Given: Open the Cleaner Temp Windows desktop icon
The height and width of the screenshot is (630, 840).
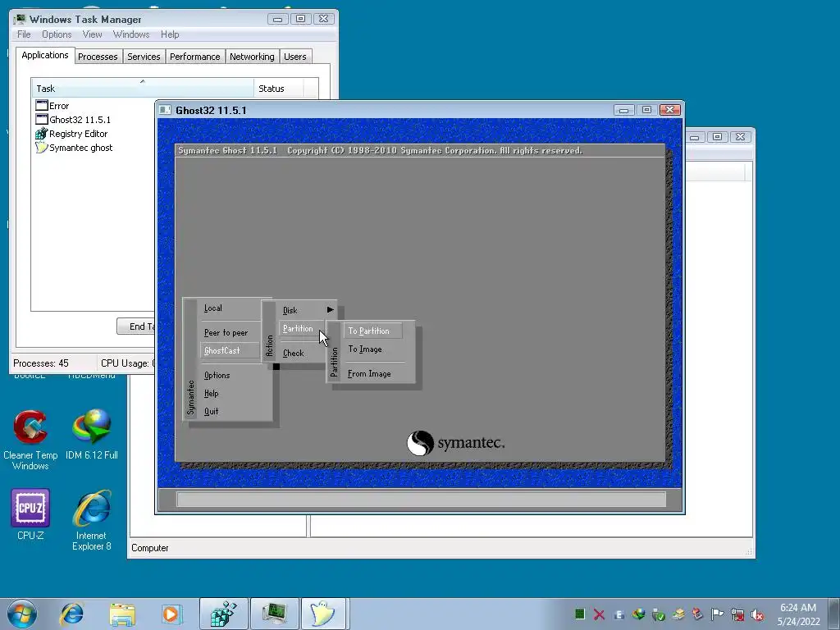Looking at the screenshot, I should pyautogui.click(x=30, y=440).
